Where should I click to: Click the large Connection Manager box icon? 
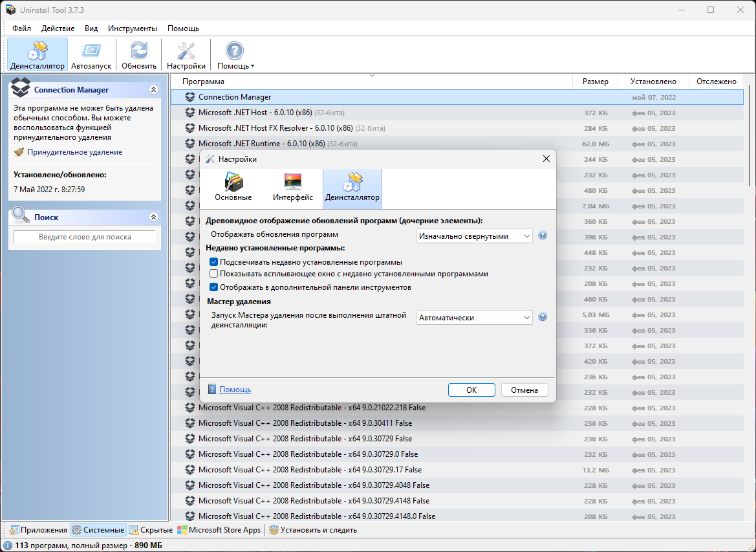coord(20,87)
